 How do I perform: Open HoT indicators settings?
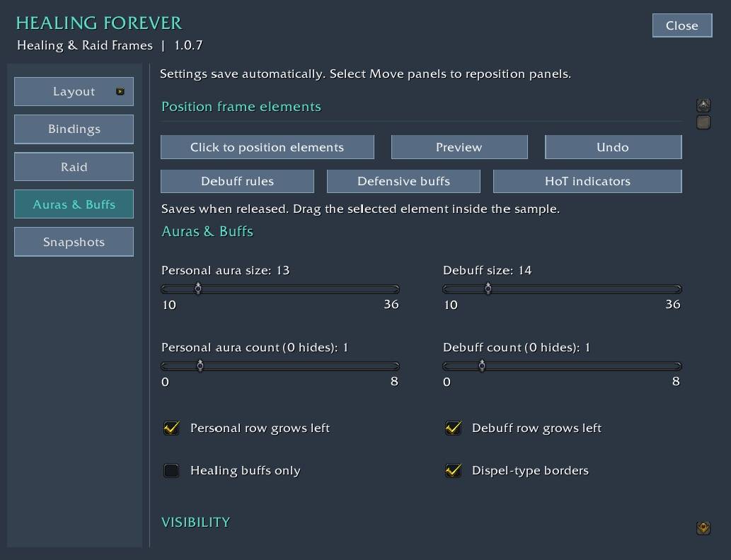587,181
